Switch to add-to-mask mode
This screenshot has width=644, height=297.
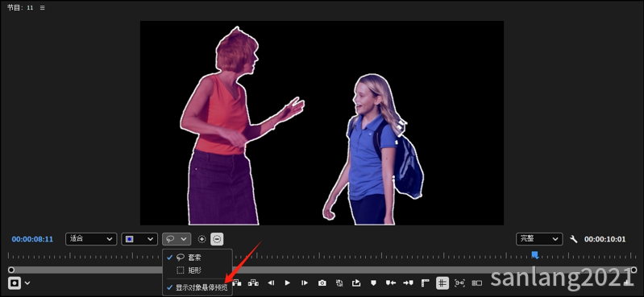[x=202, y=239]
